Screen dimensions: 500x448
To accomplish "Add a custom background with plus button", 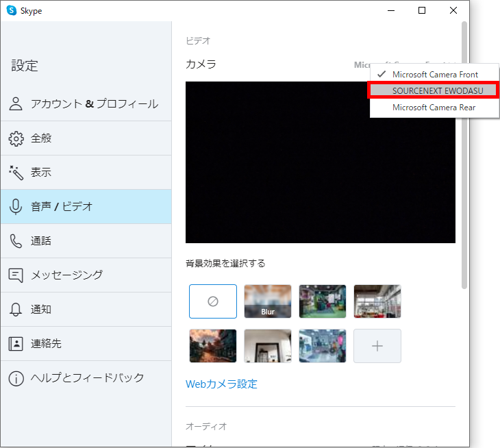I will (377, 346).
